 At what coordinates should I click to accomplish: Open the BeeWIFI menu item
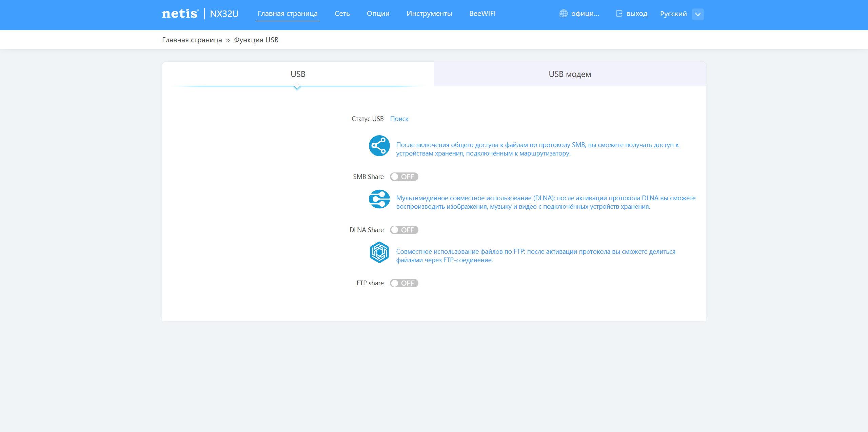point(482,14)
